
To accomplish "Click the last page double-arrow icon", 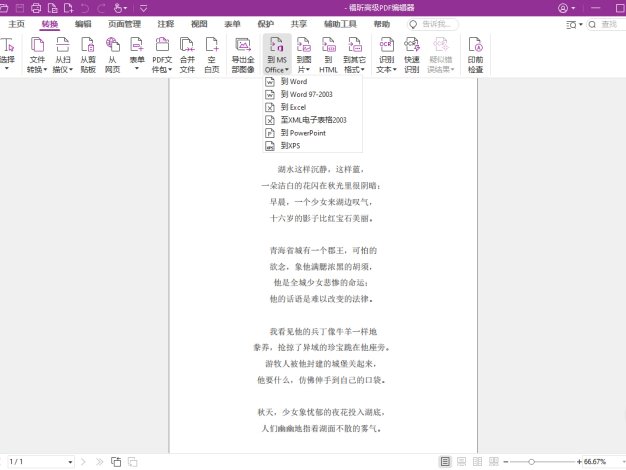I will point(99,462).
